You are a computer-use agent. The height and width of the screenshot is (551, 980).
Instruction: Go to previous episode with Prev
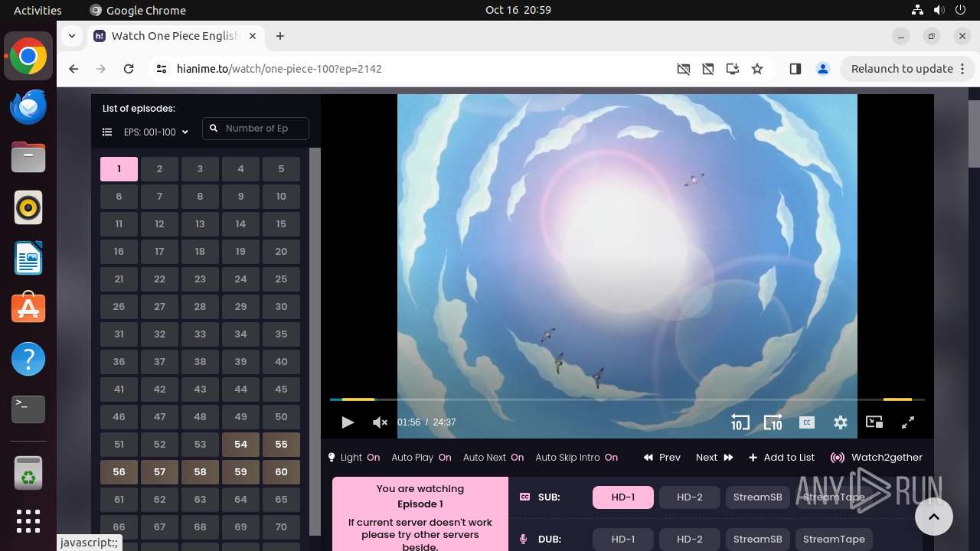(661, 458)
